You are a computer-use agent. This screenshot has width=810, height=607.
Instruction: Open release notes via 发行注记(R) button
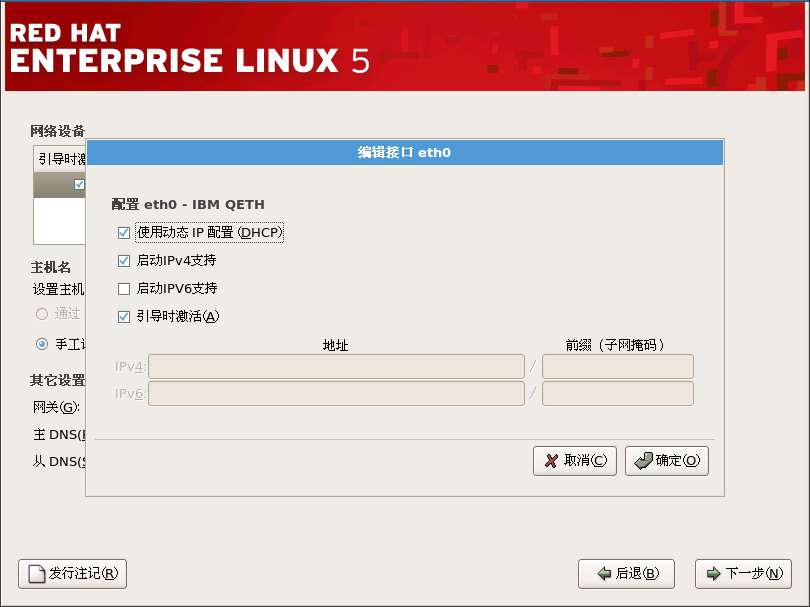pos(72,574)
